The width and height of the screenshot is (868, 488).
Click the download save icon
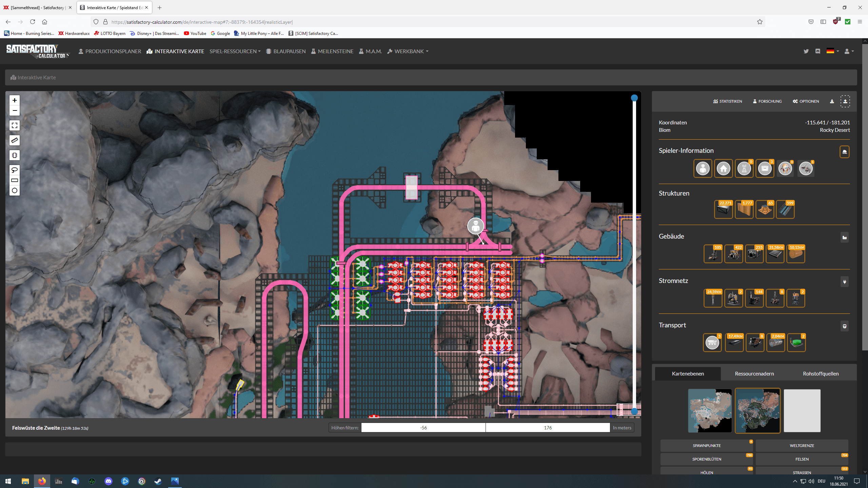(x=832, y=101)
